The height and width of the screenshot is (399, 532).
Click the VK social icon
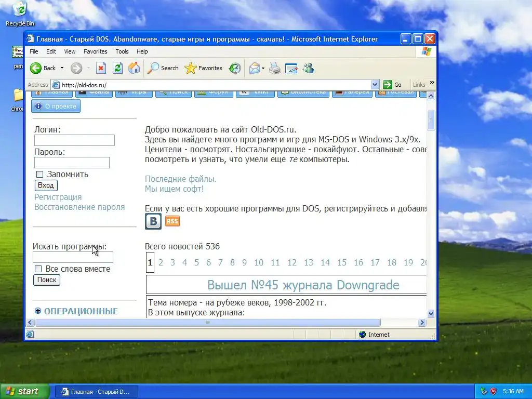click(x=153, y=221)
